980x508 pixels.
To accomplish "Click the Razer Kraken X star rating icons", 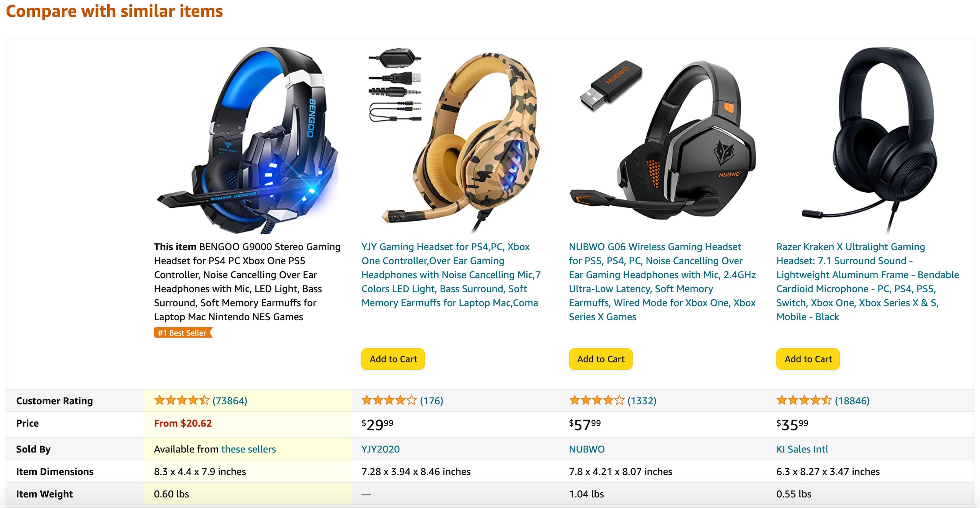I will point(804,400).
